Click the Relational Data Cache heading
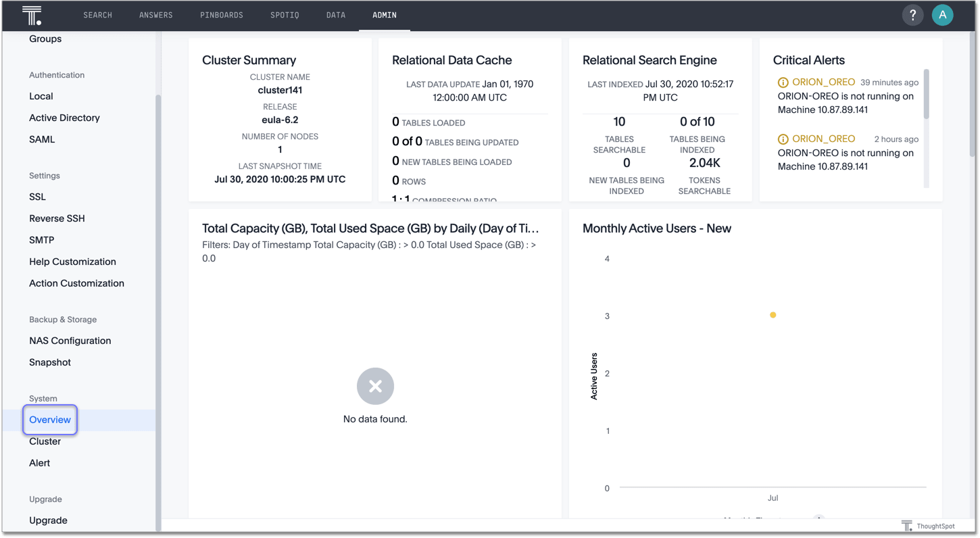Screen dimensions: 980x538 point(451,61)
